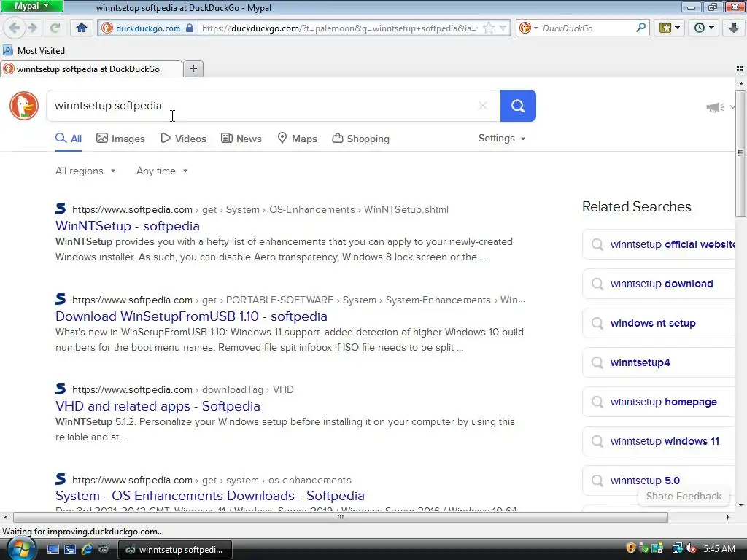Click the magnifier in the toolbar search box
The height and width of the screenshot is (560, 747).
point(640,28)
